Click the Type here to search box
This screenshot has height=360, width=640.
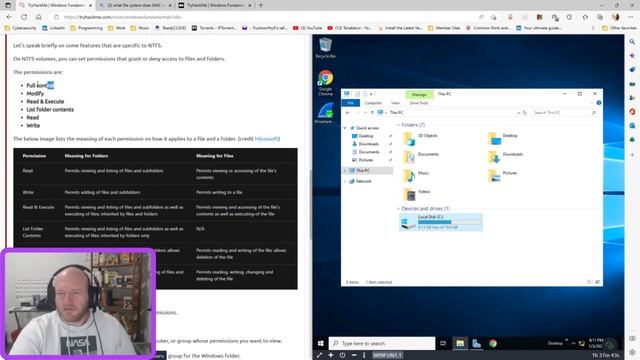point(382,343)
